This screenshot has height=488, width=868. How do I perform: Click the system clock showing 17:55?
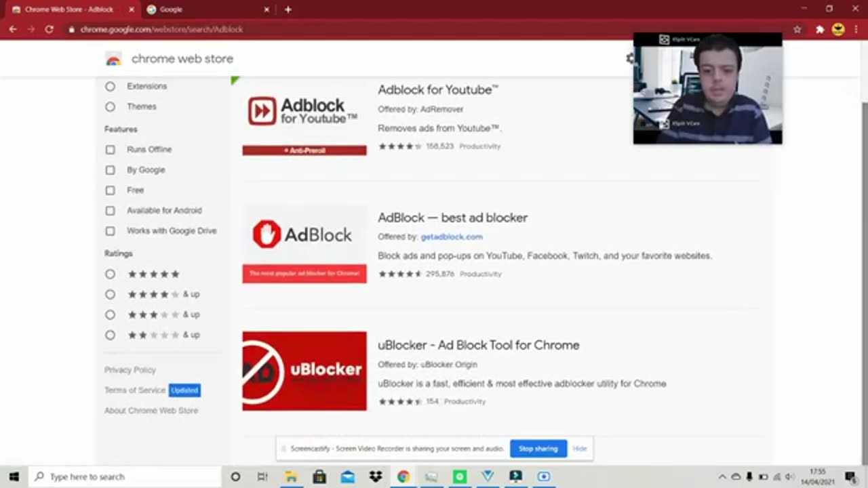pos(818,476)
